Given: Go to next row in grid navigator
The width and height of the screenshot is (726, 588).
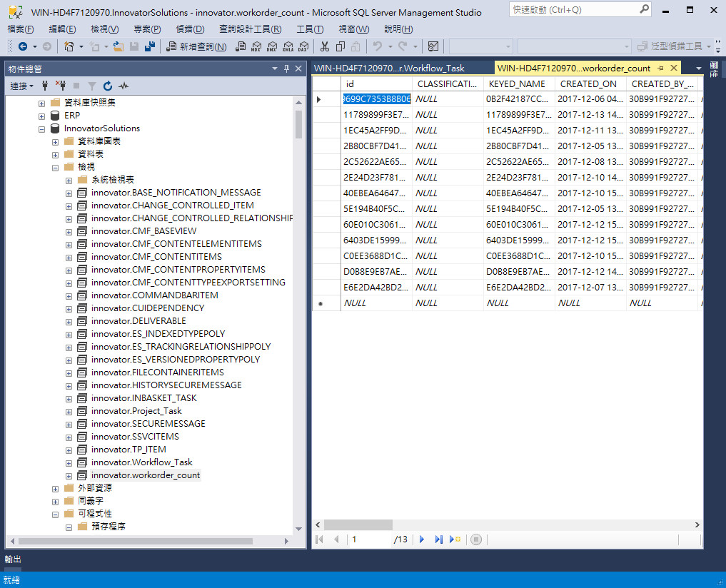Looking at the screenshot, I should pos(422,539).
